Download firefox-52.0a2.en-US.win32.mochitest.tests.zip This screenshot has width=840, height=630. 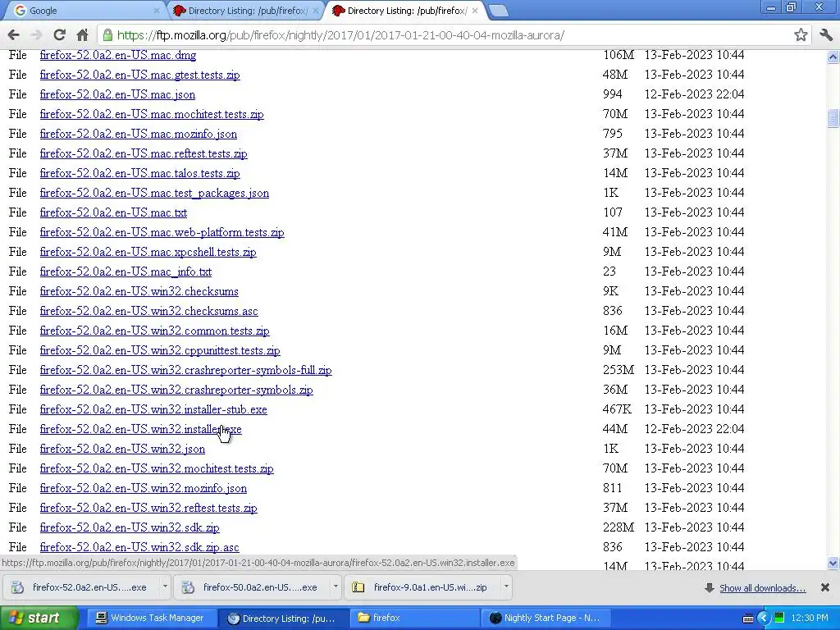pyautogui.click(x=157, y=468)
